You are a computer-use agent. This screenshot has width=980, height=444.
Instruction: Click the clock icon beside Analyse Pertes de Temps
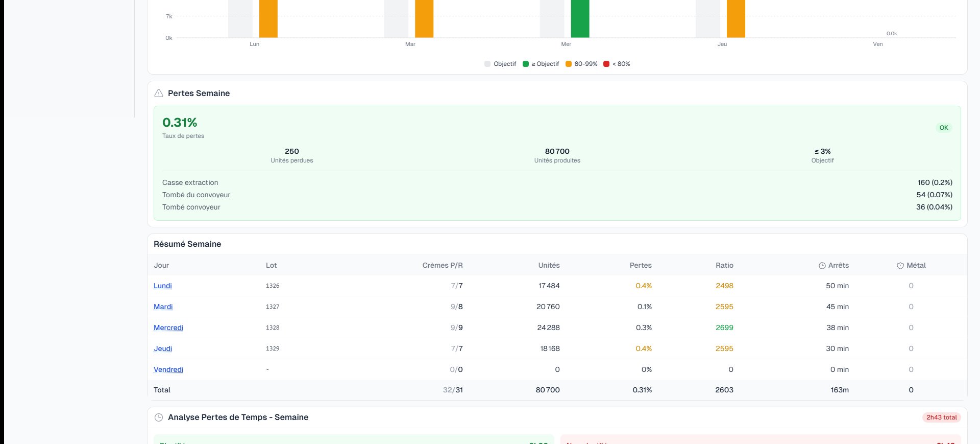pyautogui.click(x=159, y=417)
